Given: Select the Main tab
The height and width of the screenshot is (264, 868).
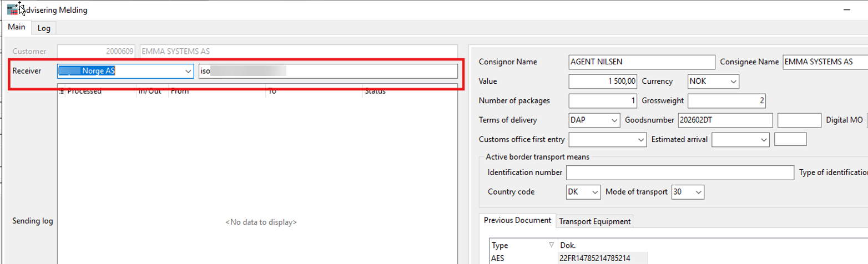Looking at the screenshot, I should [x=16, y=27].
